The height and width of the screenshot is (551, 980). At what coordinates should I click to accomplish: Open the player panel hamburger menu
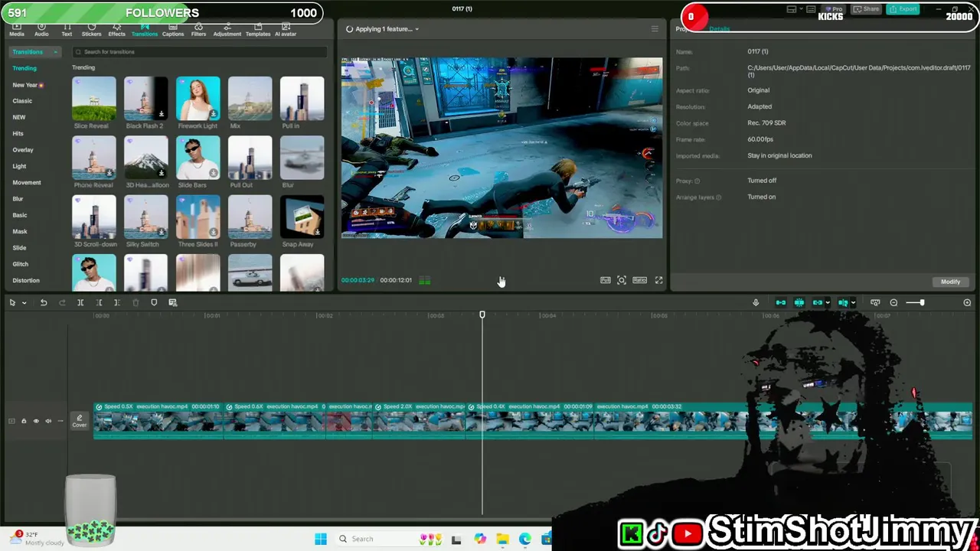pos(655,29)
